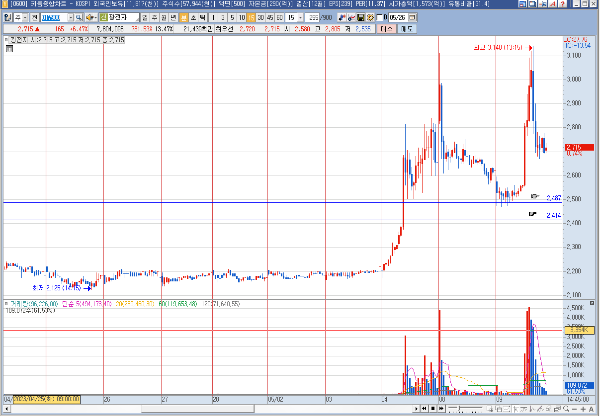
Task: Click the pin window icon in title bar
Action: [x=543, y=4]
